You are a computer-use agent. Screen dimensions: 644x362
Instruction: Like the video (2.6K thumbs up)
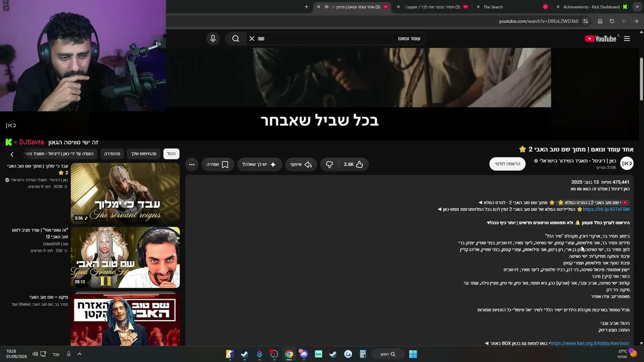pyautogui.click(x=353, y=164)
